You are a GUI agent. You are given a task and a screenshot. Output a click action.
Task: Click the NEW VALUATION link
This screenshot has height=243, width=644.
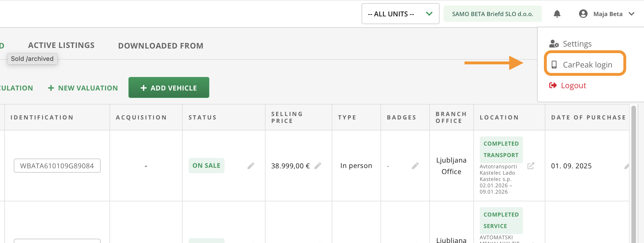coord(83,88)
